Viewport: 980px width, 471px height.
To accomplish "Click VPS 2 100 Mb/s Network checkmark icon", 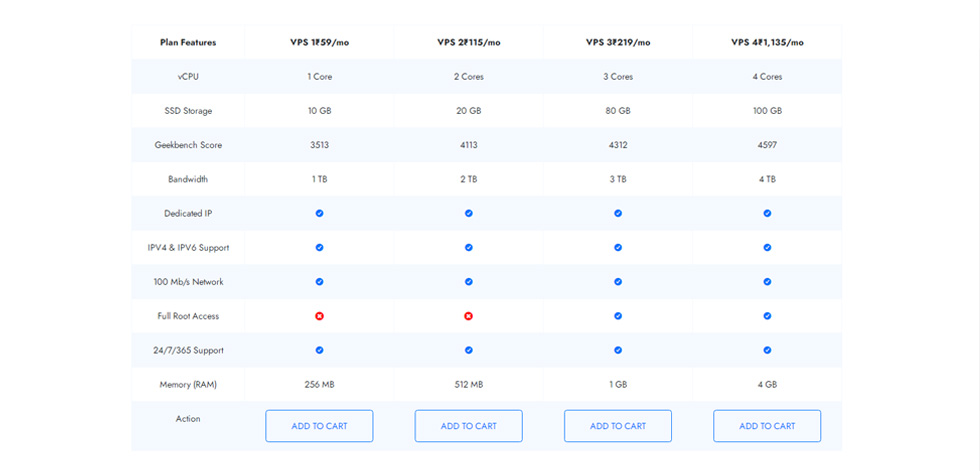I will click(x=469, y=282).
